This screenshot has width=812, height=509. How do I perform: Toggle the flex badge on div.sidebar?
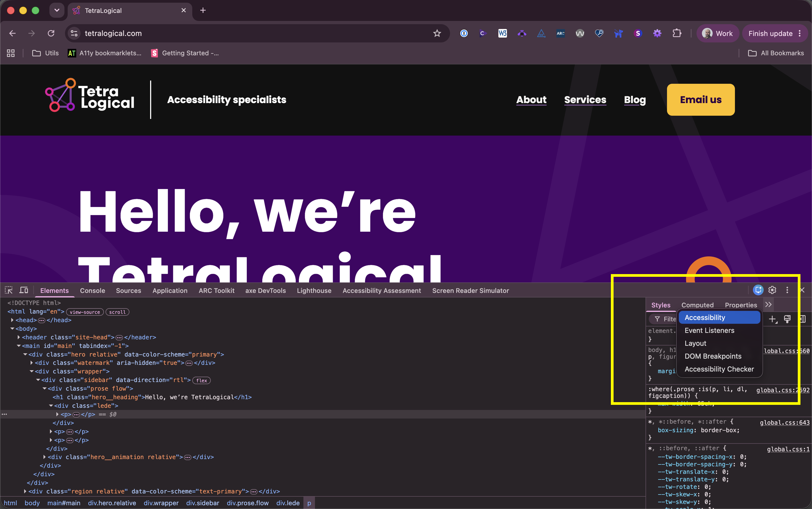[202, 380]
